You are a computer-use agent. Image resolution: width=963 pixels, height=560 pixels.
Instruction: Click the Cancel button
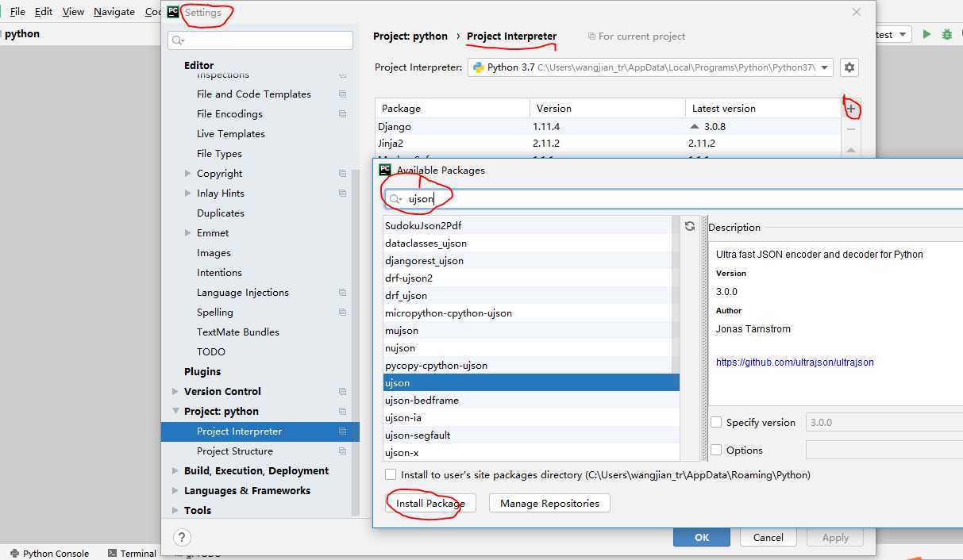coord(768,537)
